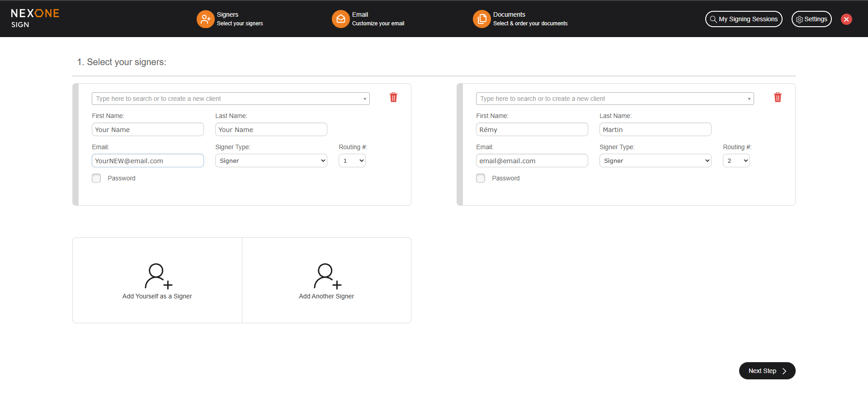Screen dimensions: 868x411
Task: Delete Rémy Martin signer with trash icon
Action: (778, 97)
